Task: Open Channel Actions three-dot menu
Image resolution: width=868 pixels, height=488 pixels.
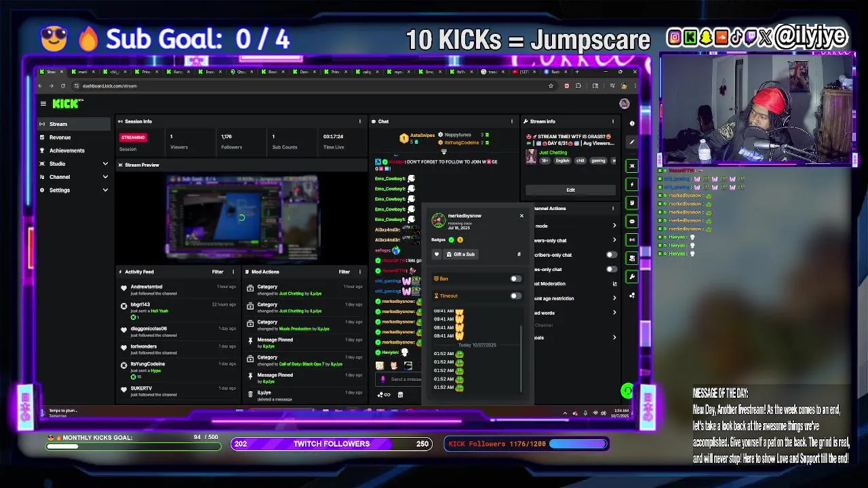Action: [613, 209]
